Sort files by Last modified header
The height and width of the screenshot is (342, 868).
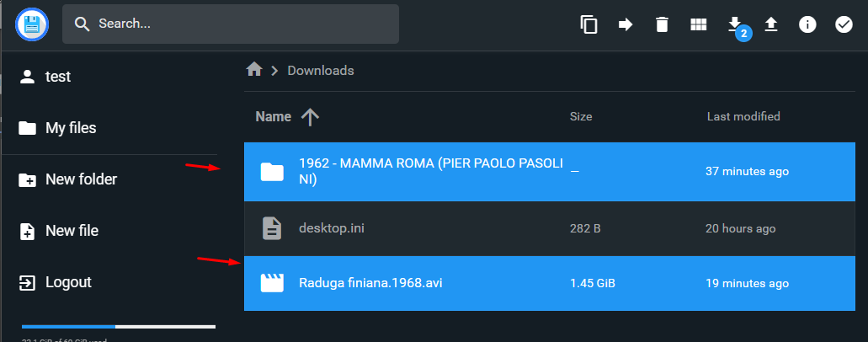pyautogui.click(x=743, y=116)
